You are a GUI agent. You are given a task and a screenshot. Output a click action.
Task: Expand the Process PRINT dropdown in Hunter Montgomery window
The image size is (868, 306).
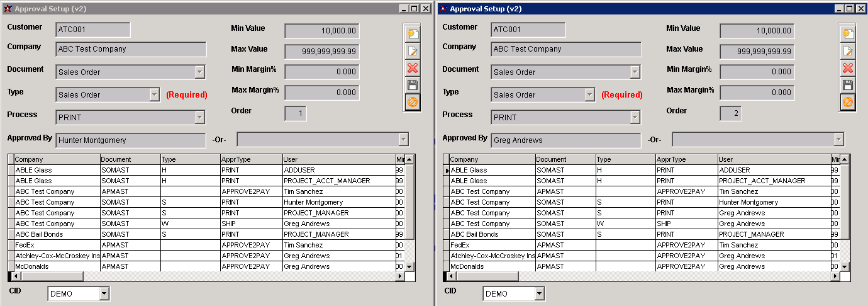pos(199,117)
